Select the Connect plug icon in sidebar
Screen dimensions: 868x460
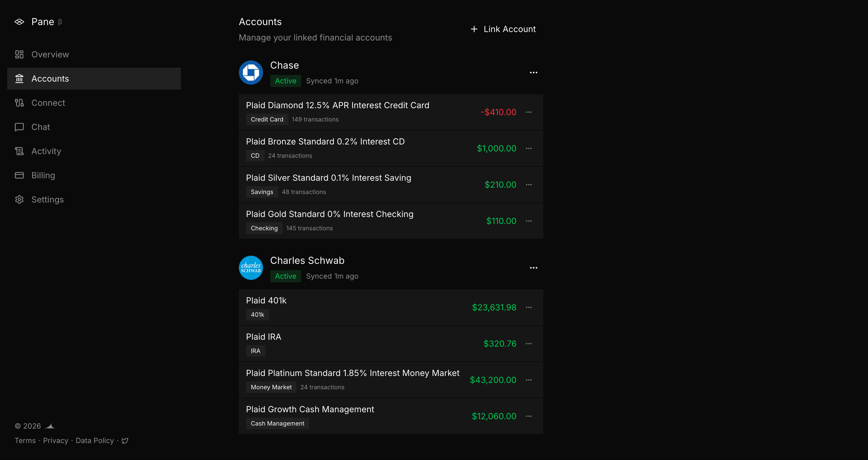tap(19, 102)
